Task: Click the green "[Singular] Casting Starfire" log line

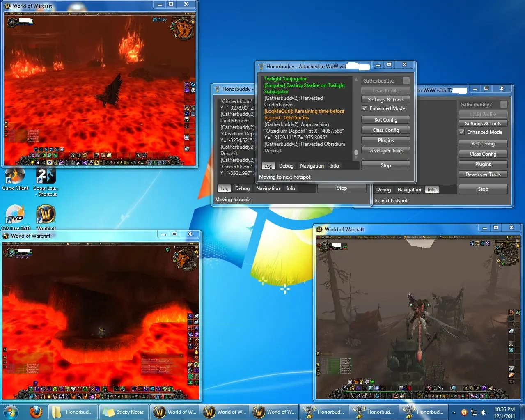Action: point(305,88)
